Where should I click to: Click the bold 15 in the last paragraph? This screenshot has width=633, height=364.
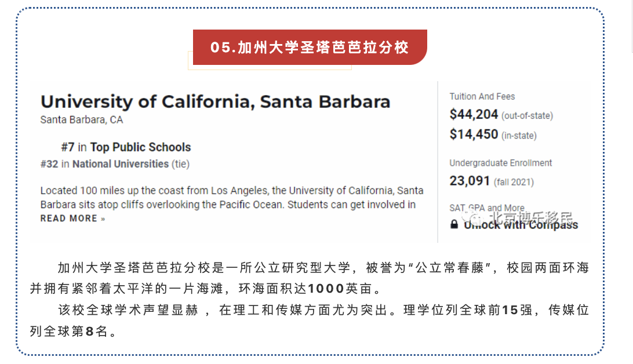pos(510,310)
